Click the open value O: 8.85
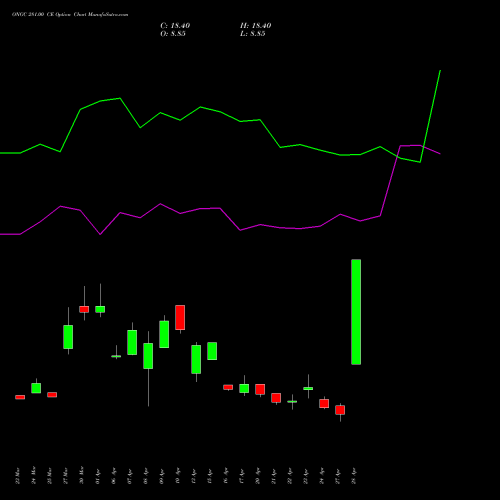This screenshot has width=500, height=500. 173,34
